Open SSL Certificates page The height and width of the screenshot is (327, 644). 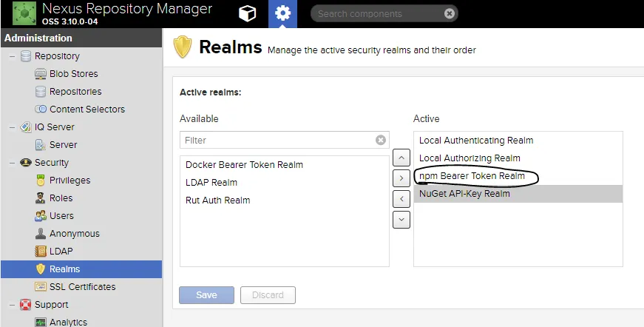[x=83, y=287]
